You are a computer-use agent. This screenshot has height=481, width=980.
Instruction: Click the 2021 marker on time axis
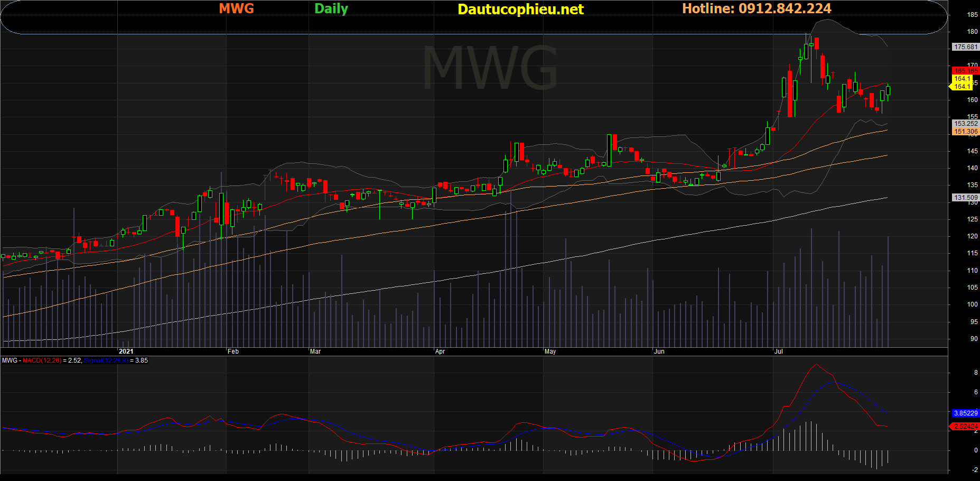(126, 351)
